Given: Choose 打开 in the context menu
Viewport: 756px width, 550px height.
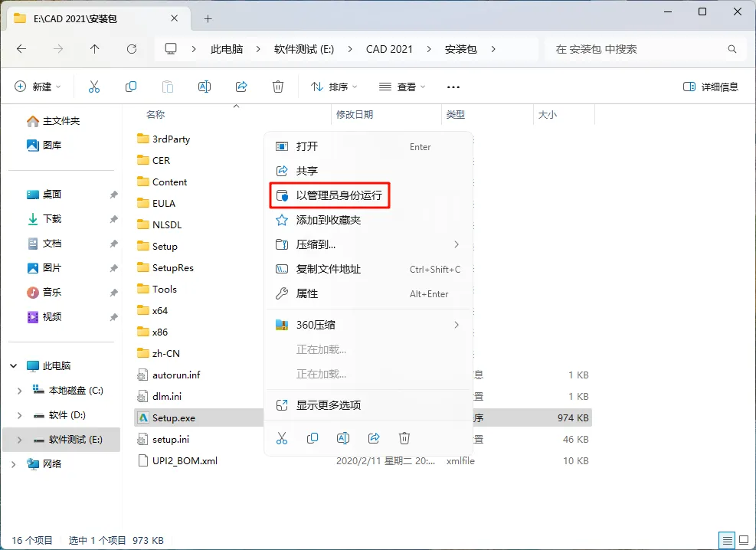Looking at the screenshot, I should tap(369, 146).
